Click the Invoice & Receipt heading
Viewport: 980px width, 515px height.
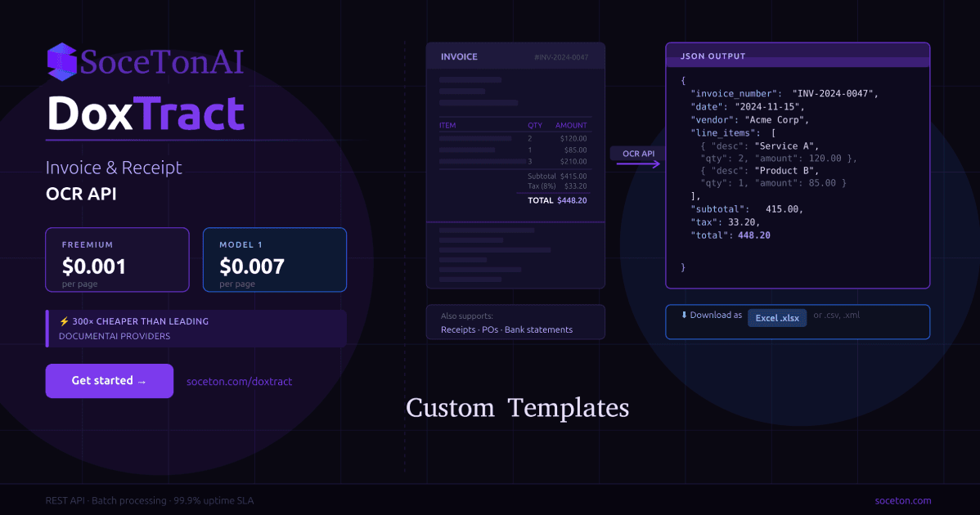[x=114, y=168]
